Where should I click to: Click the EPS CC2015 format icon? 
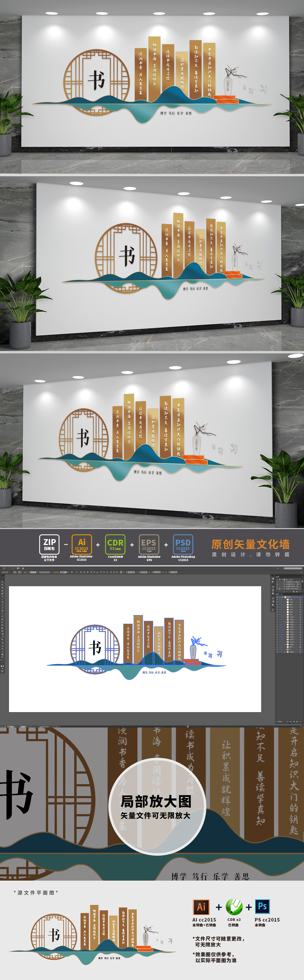[x=149, y=544]
